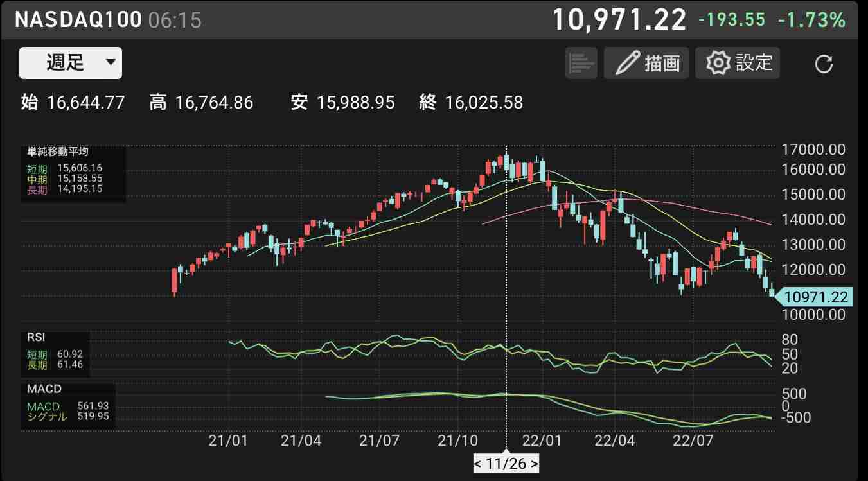Click the 22/04 date axis label
868x481 pixels.
615,442
